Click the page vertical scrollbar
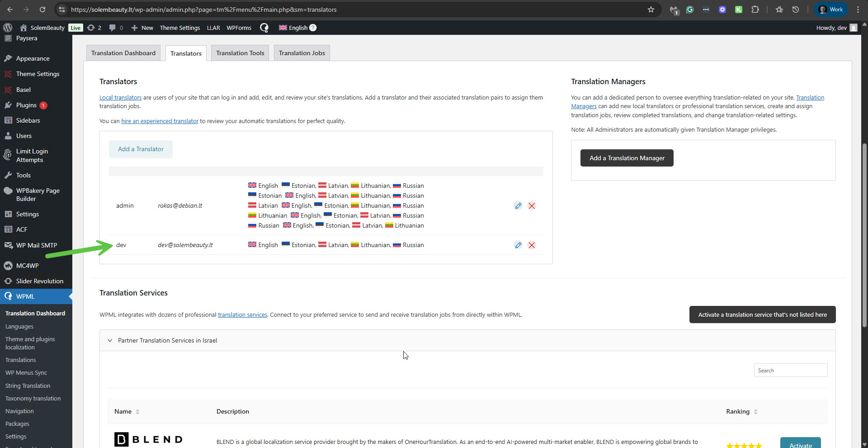 (864, 235)
